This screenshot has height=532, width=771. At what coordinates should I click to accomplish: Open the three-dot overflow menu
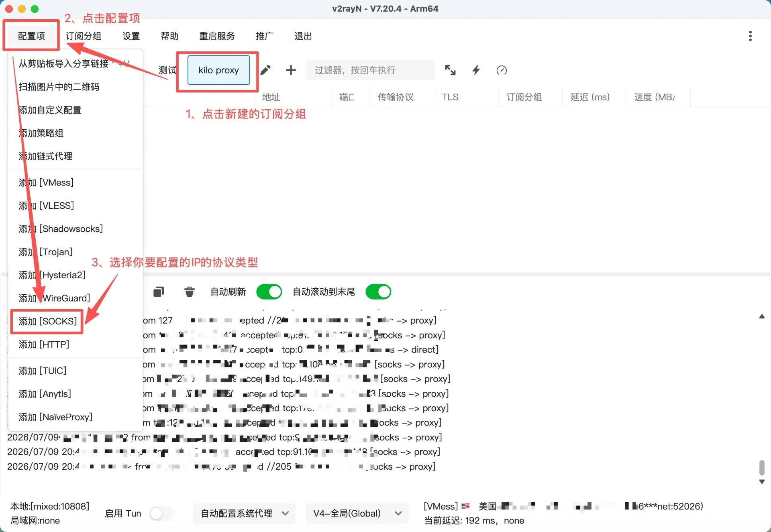750,36
